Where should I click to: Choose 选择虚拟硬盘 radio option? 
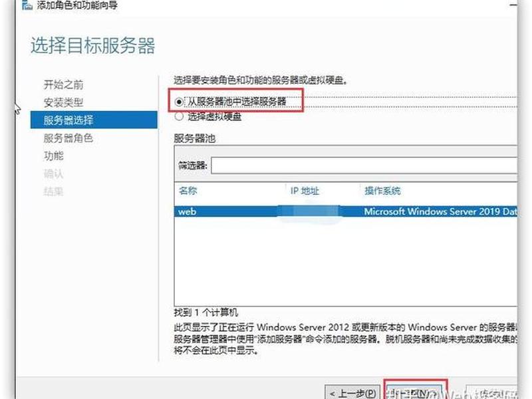coord(179,117)
